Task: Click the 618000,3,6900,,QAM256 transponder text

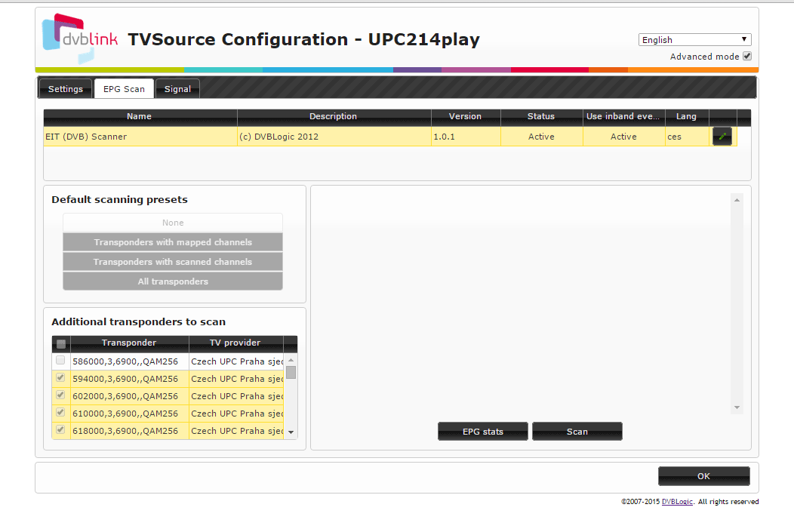Action: (125, 431)
